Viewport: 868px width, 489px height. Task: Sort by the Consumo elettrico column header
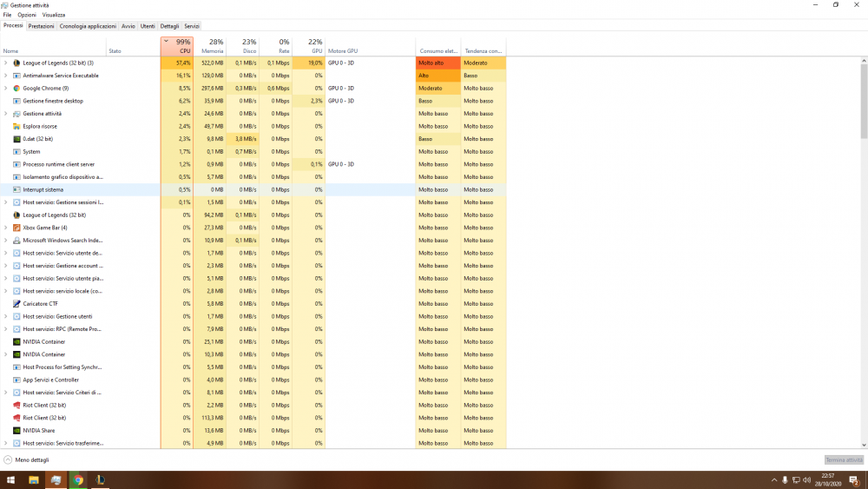pos(437,47)
